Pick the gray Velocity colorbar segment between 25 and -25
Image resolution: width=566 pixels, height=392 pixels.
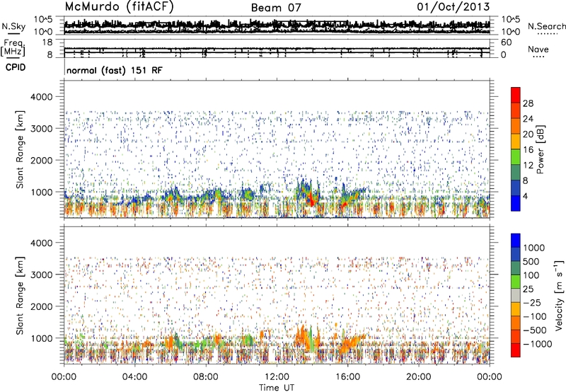tap(516, 295)
